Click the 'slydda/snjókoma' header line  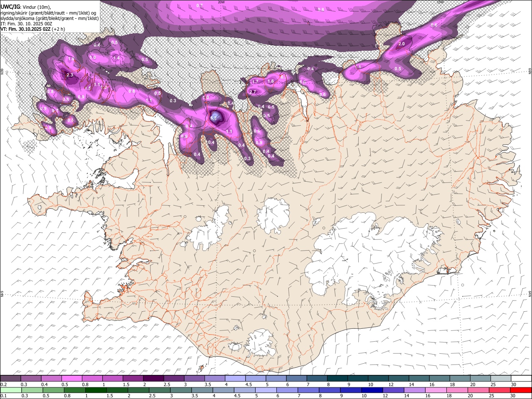pyautogui.click(x=50, y=18)
